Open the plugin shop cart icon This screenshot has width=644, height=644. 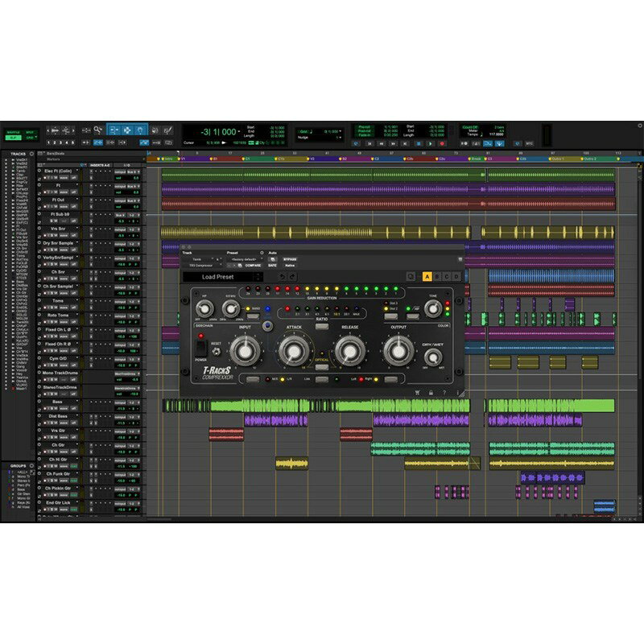click(x=417, y=392)
